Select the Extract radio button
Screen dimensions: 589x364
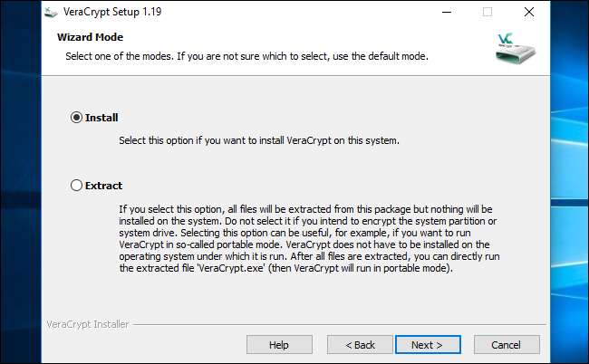click(76, 186)
